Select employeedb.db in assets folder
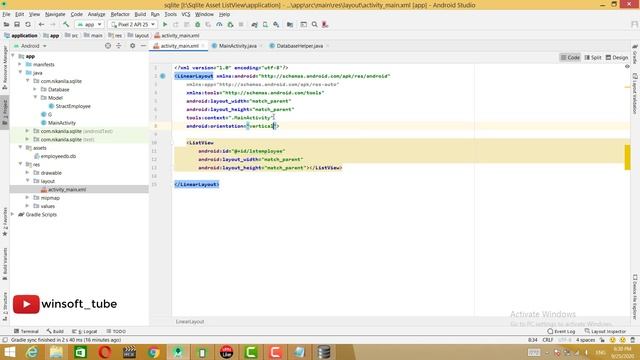 (x=58, y=156)
